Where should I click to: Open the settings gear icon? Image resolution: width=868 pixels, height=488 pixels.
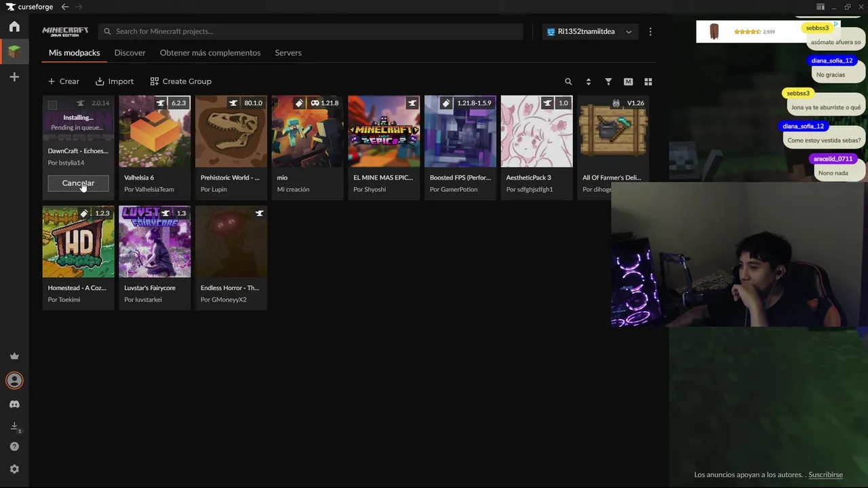[x=14, y=469]
